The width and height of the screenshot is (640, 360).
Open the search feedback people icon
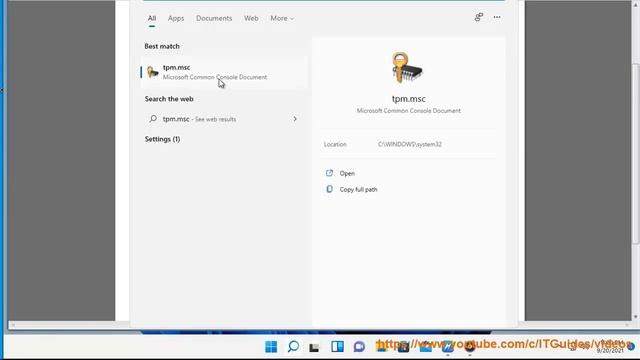point(479,17)
